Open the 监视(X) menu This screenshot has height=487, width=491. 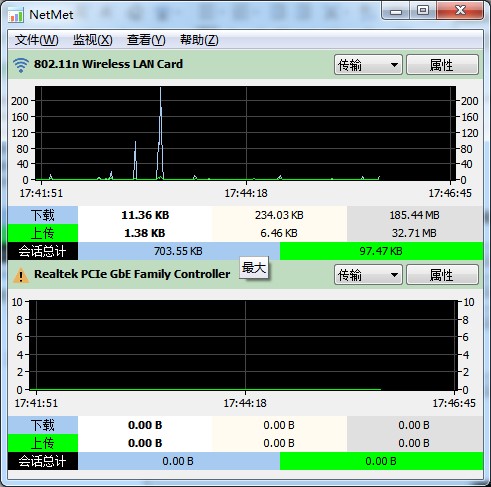pos(93,40)
